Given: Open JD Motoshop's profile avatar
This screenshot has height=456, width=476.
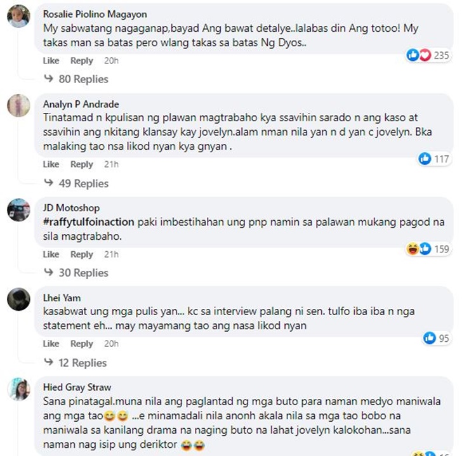Looking at the screenshot, I should point(18,210).
